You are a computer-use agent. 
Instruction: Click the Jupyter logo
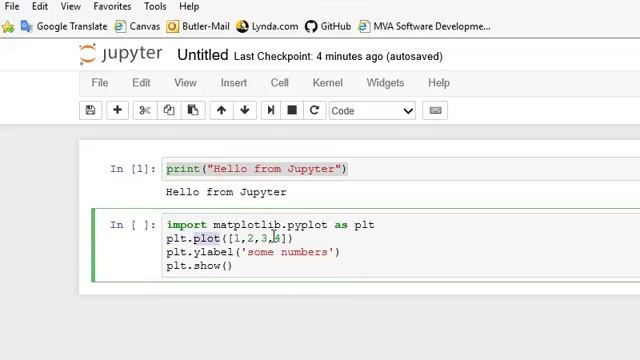click(121, 54)
